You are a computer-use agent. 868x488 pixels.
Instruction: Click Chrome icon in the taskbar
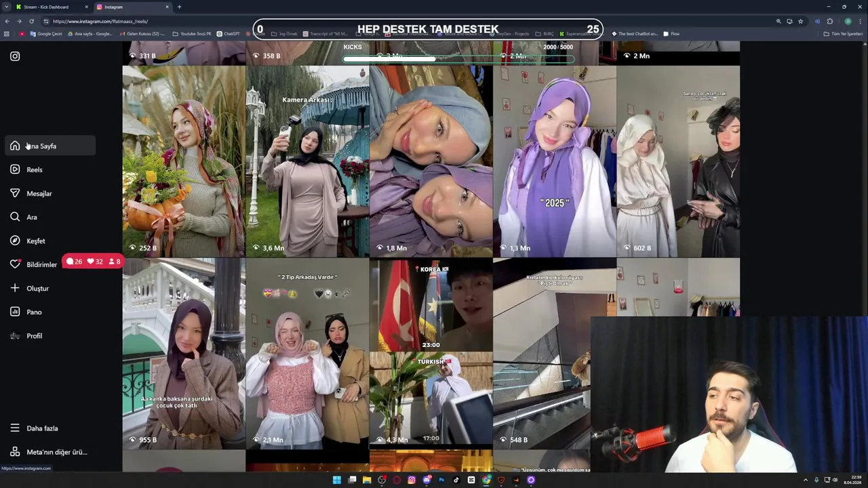[x=486, y=480]
